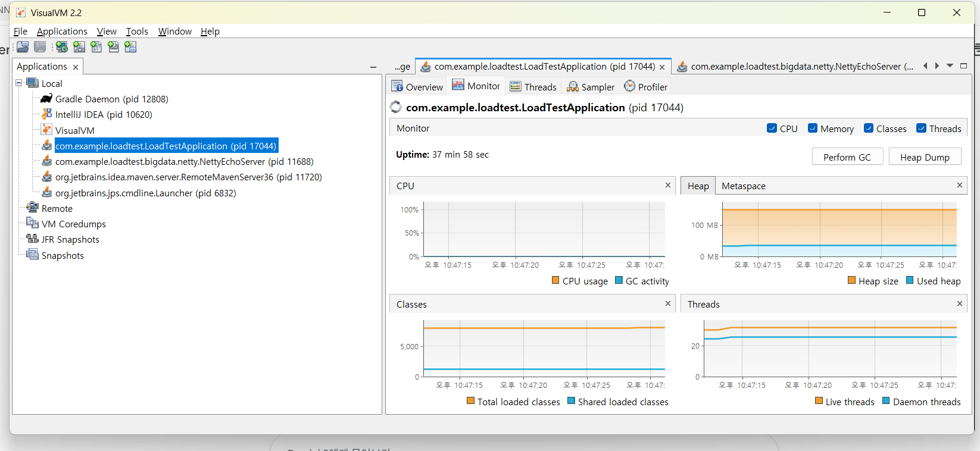This screenshot has width=980, height=451.
Task: Close the LoadTestApplication document tab
Action: click(662, 67)
